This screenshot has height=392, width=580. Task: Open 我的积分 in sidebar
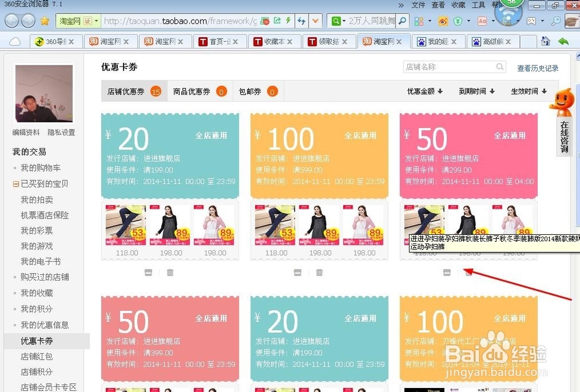point(37,309)
